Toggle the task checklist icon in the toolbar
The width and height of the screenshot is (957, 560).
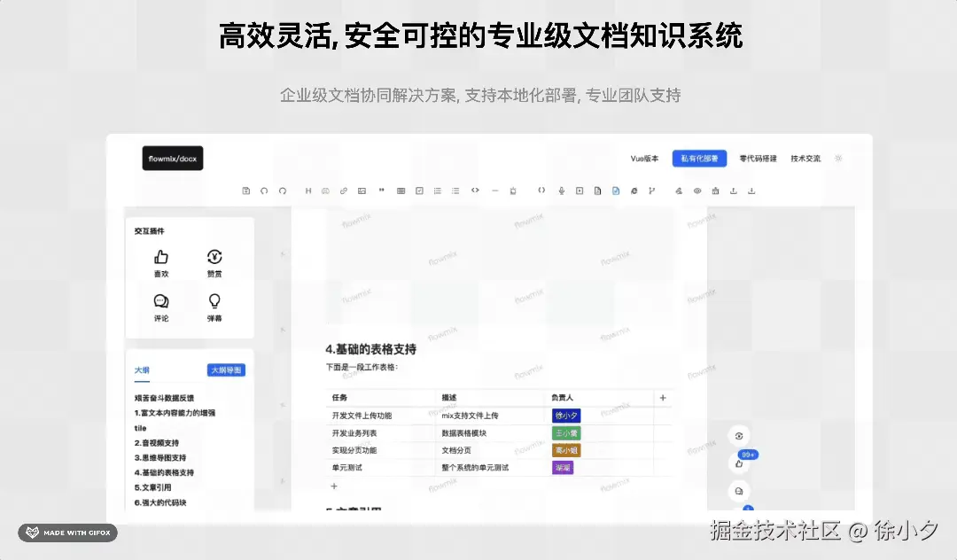pos(417,190)
